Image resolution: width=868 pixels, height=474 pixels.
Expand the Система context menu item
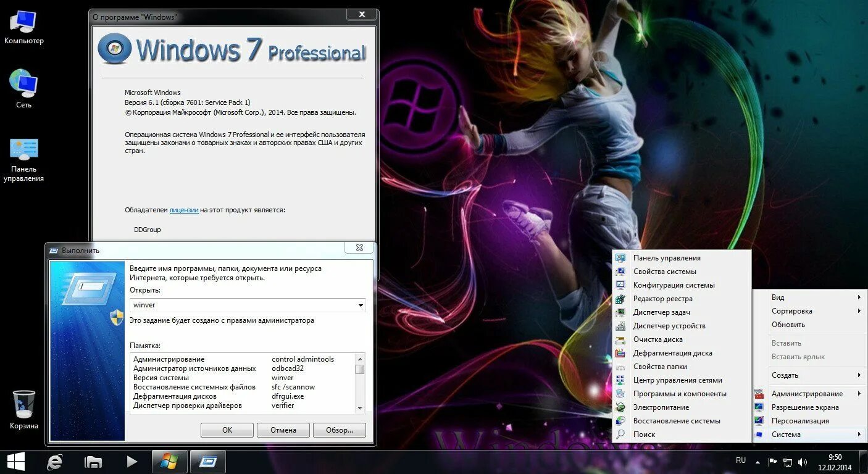[809, 434]
